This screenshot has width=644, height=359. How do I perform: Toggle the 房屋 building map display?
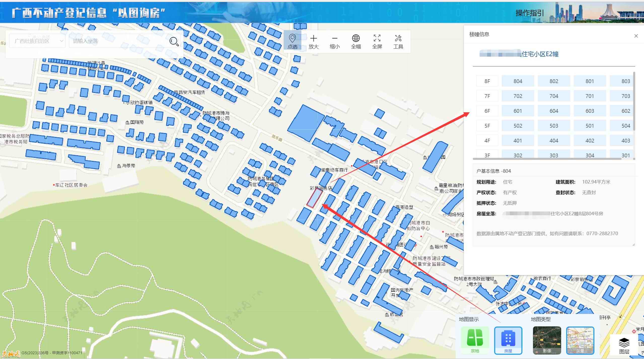coord(508,340)
